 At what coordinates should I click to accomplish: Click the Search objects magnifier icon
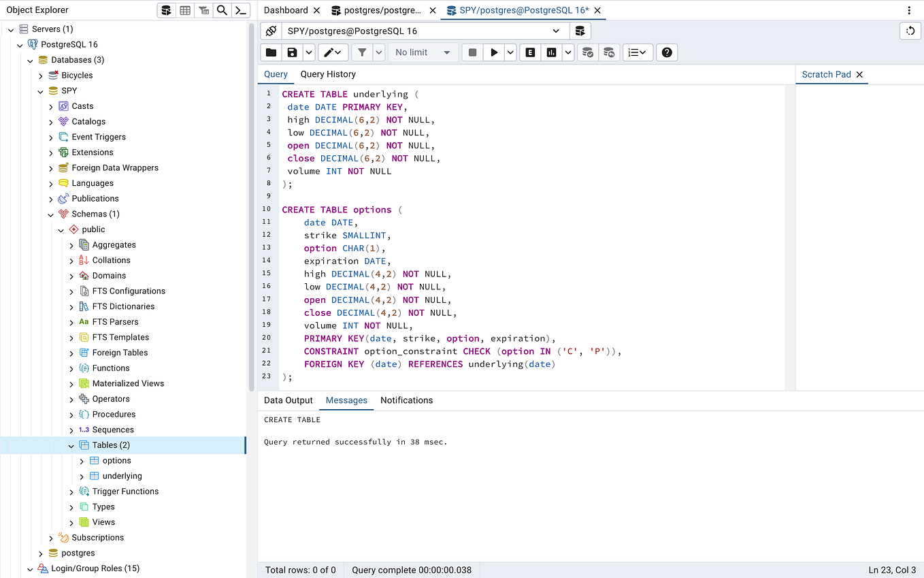click(222, 10)
